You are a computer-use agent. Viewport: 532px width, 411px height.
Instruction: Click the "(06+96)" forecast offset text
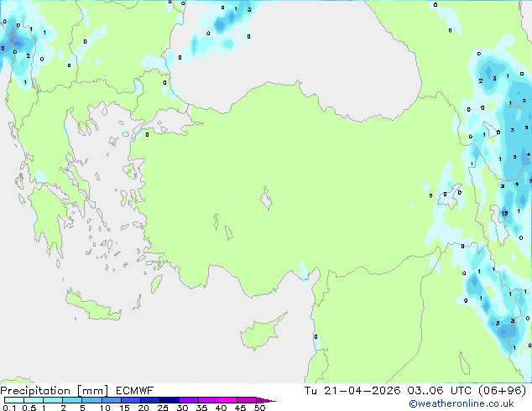coord(502,391)
